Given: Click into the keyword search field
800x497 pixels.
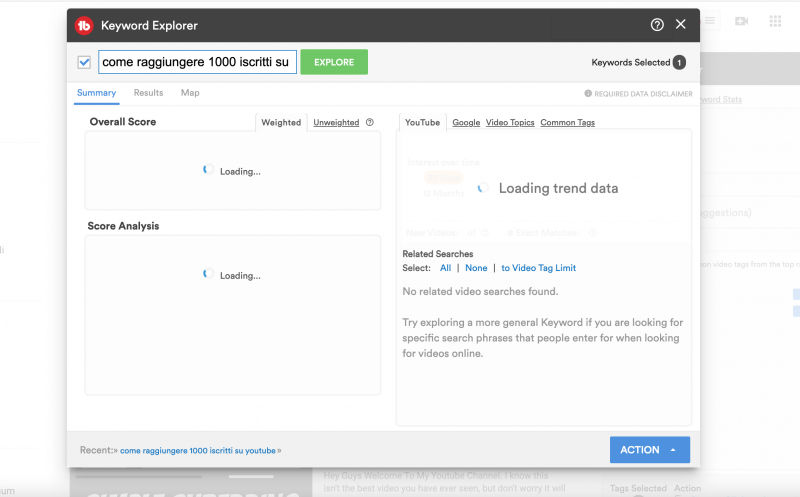Looking at the screenshot, I should pyautogui.click(x=197, y=63).
